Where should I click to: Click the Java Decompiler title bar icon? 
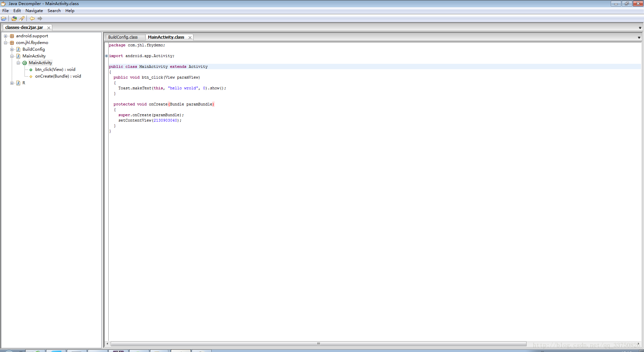pos(4,4)
